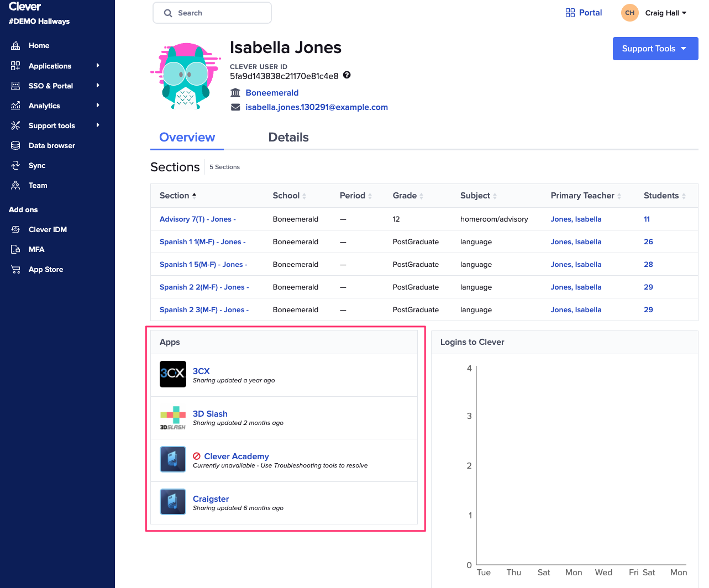Toggle sorting on the Students column
Screen dimensions: 709x588
pyautogui.click(x=684, y=196)
